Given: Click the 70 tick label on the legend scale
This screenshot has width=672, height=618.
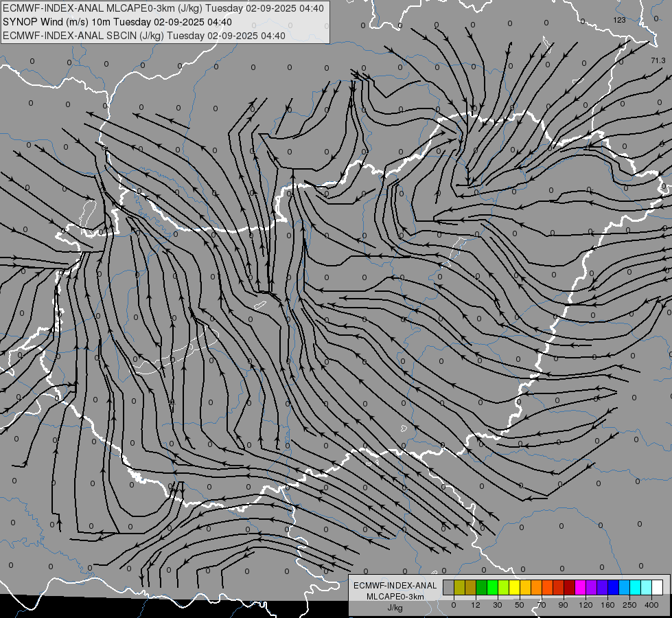Looking at the screenshot, I should (x=542, y=606).
